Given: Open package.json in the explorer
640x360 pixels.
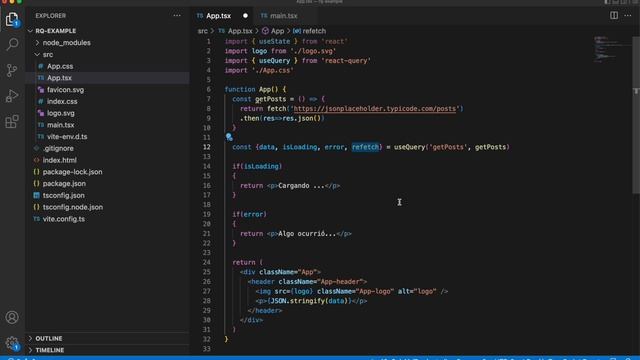Looking at the screenshot, I should (x=64, y=184).
